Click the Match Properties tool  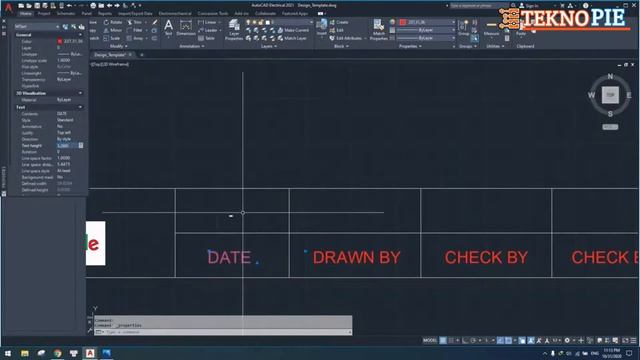pos(378,29)
